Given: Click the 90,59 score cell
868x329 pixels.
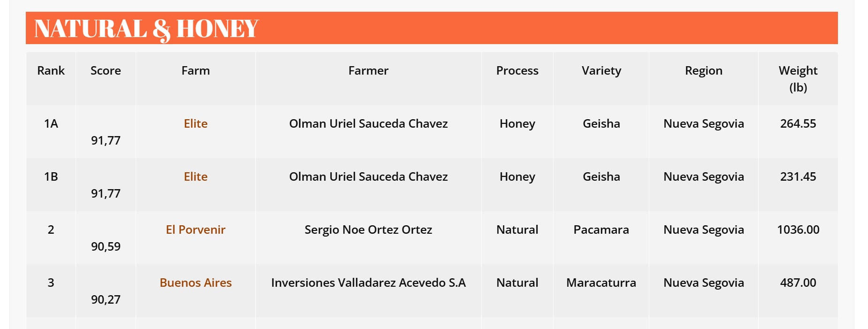Looking at the screenshot, I should (106, 246).
